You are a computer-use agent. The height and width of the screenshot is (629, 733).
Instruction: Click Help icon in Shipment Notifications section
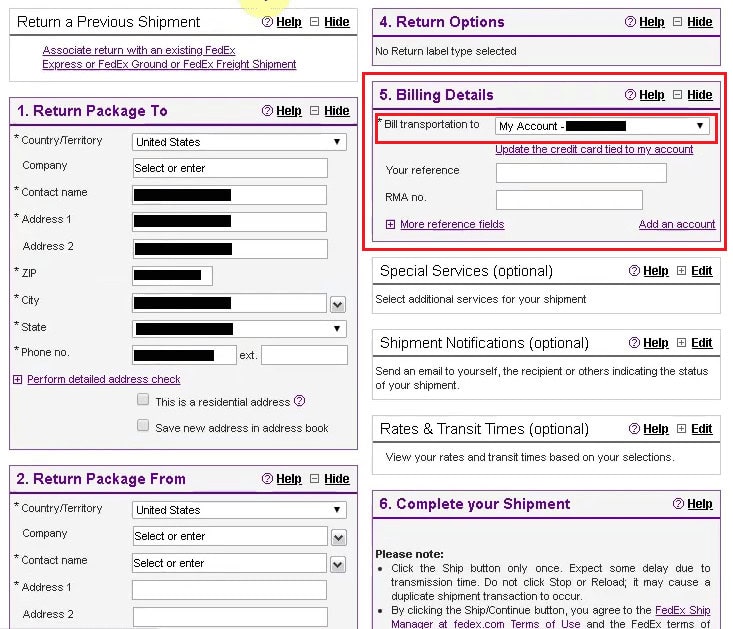[634, 343]
